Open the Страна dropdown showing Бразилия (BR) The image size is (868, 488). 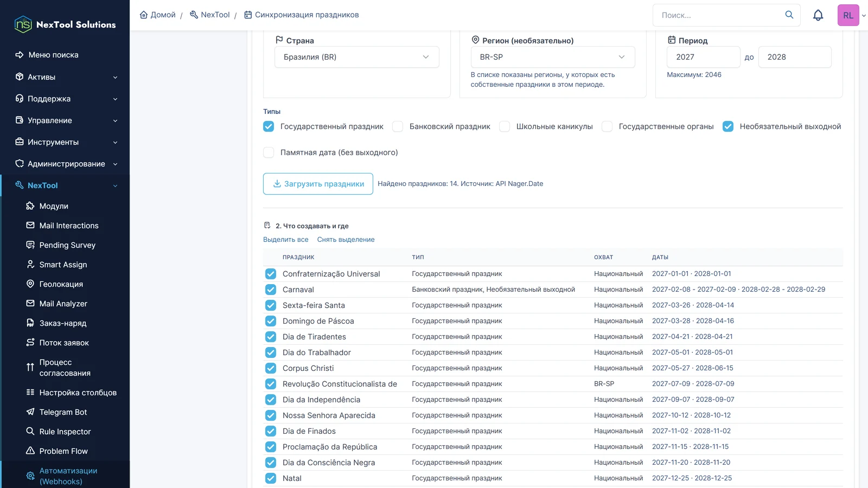[x=356, y=57]
